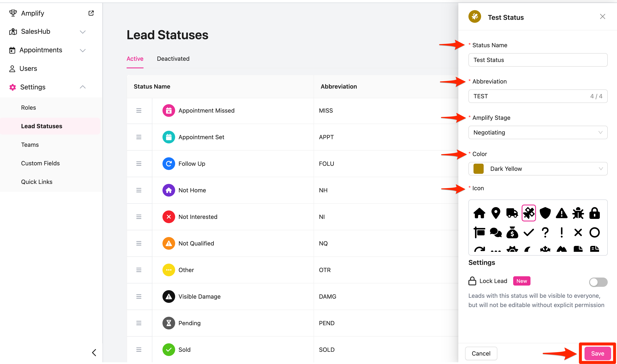Select the chat bubbles icon
617x364 pixels.
tap(495, 232)
